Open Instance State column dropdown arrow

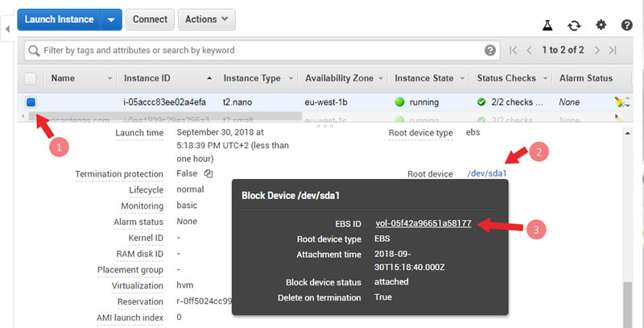coord(462,78)
